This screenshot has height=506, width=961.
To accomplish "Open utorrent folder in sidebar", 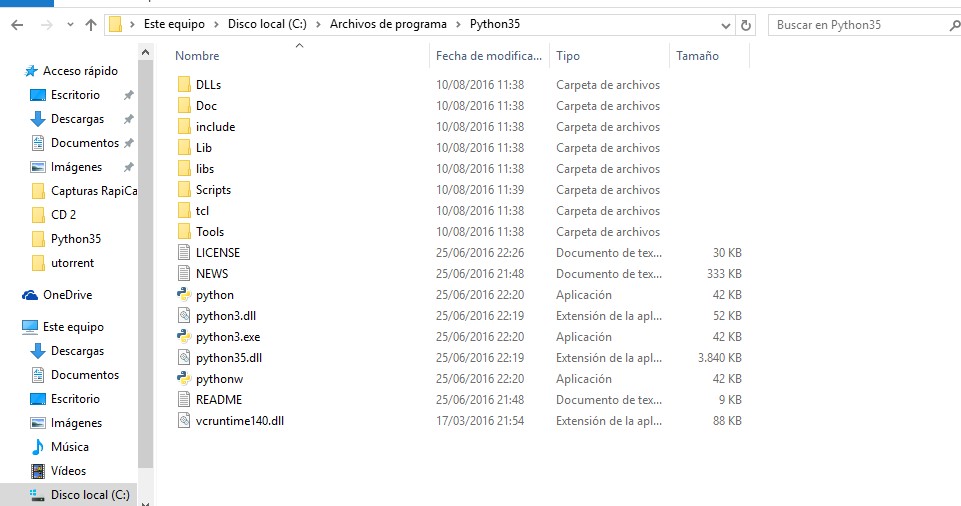I will point(72,263).
